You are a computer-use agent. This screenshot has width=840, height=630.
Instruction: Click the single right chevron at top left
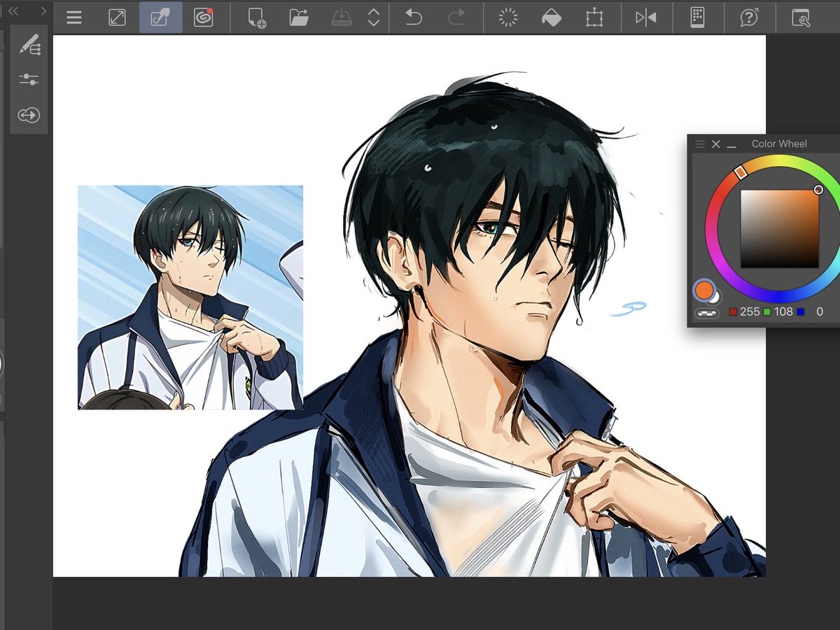coord(43,10)
